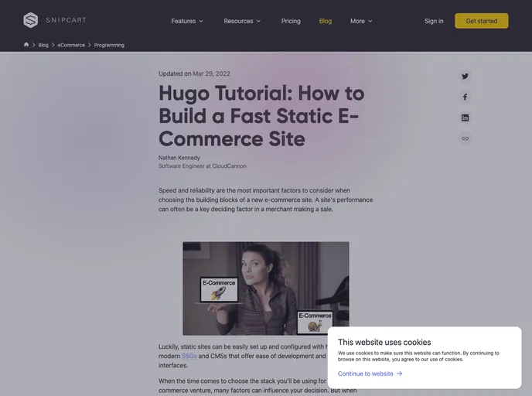
Task: Expand the Resources dropdown menu
Action: tap(242, 21)
